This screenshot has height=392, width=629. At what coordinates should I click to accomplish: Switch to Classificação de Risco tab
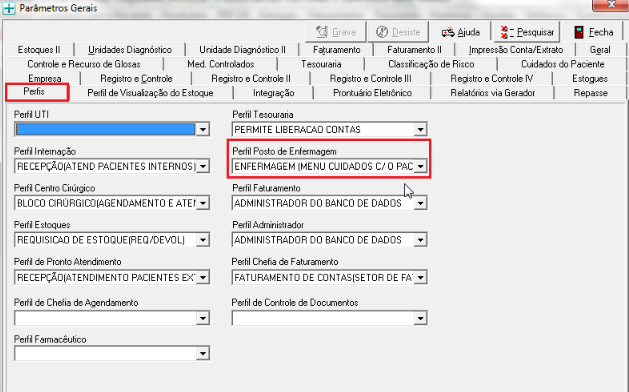431,64
